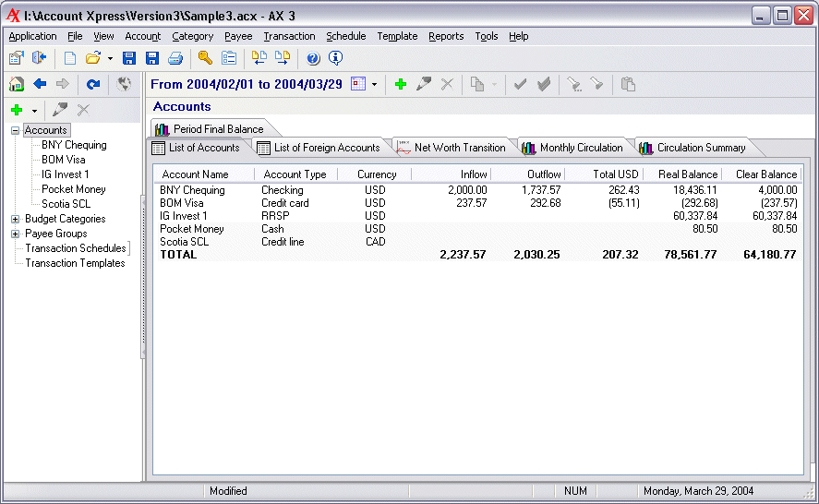Click the first blue floppy disk icon
Screen dimensions: 819x504
click(129, 58)
